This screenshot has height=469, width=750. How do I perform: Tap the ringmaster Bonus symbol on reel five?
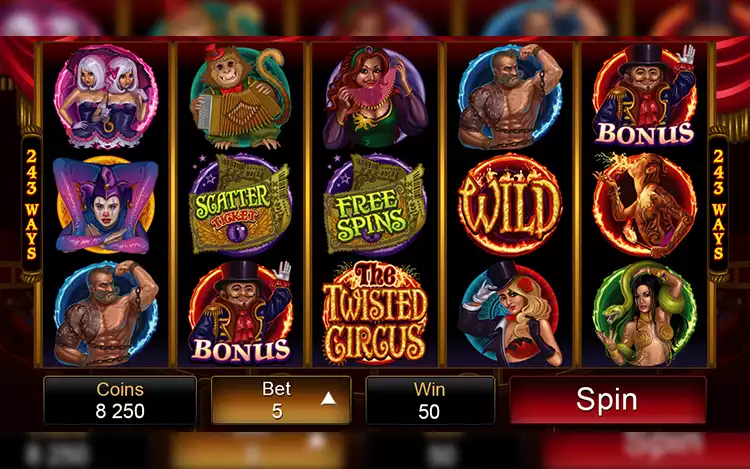(x=645, y=96)
